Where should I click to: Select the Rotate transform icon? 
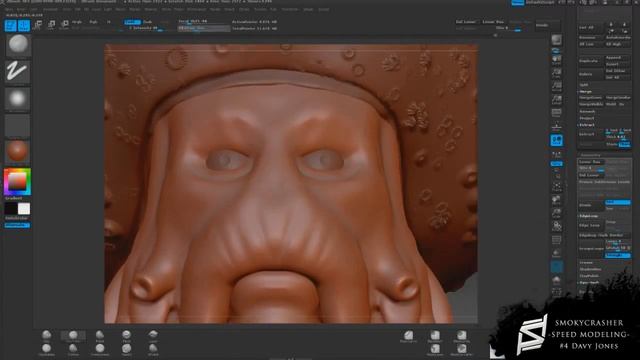[64, 26]
